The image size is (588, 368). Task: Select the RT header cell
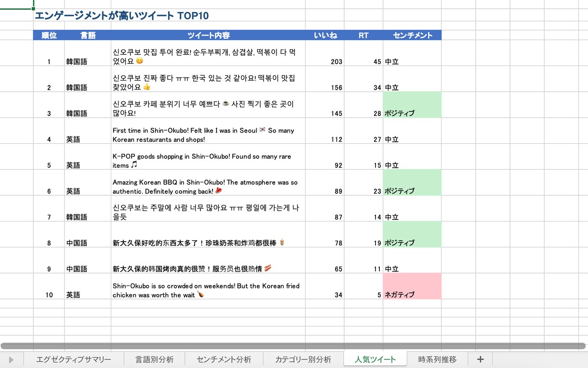point(363,35)
